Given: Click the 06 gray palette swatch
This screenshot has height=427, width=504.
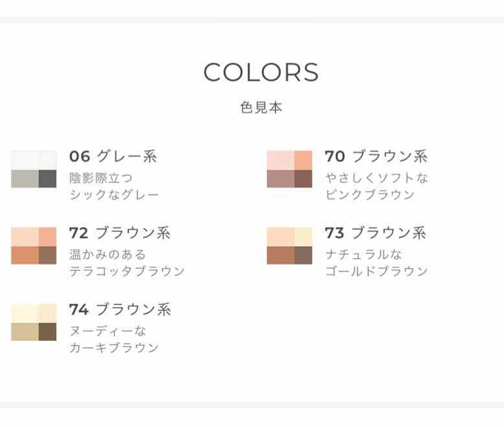Looking at the screenshot, I should (x=33, y=169).
